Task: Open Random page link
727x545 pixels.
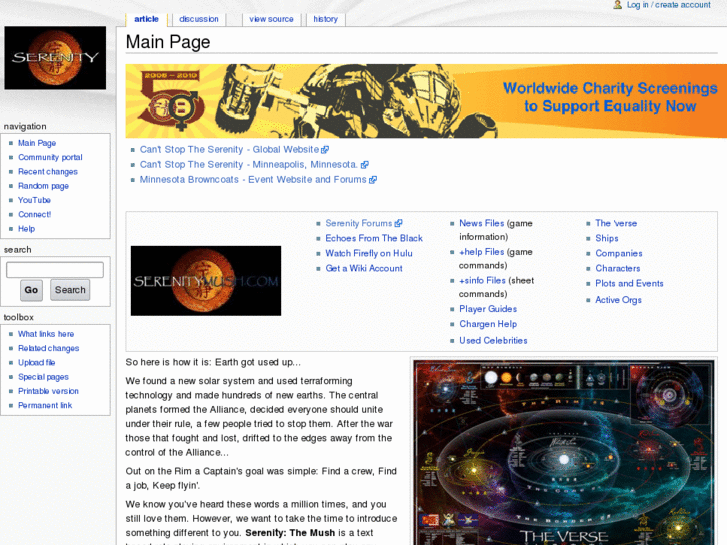Action: 43,186
